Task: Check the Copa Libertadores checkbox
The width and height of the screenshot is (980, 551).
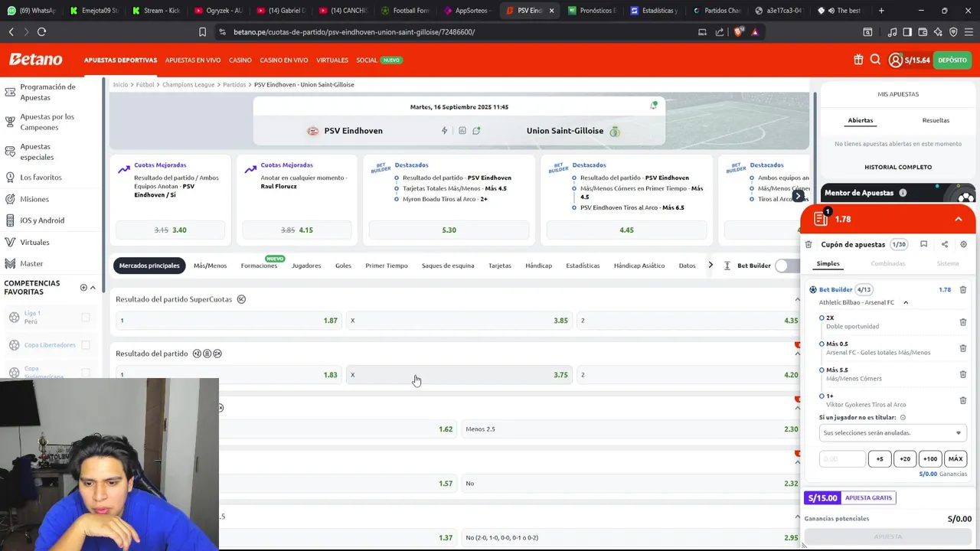Action: tap(86, 345)
